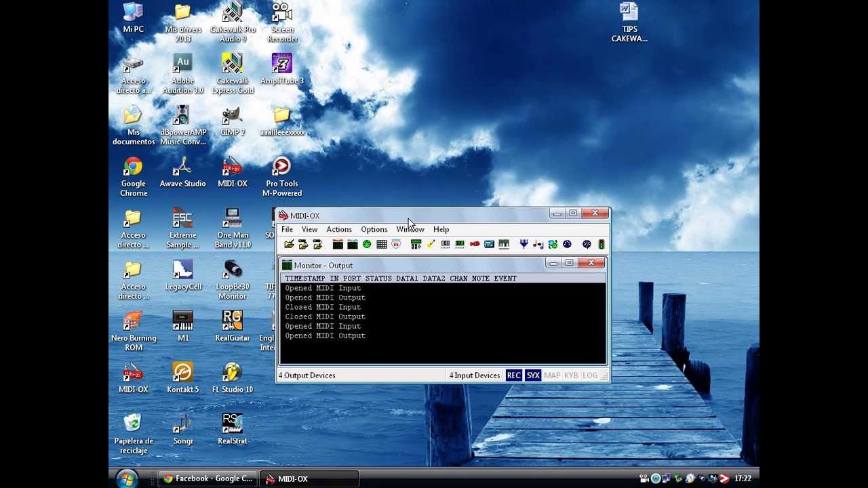The width and height of the screenshot is (868, 488).
Task: Toggle the SYX indicator in status bar
Action: pyautogui.click(x=533, y=375)
